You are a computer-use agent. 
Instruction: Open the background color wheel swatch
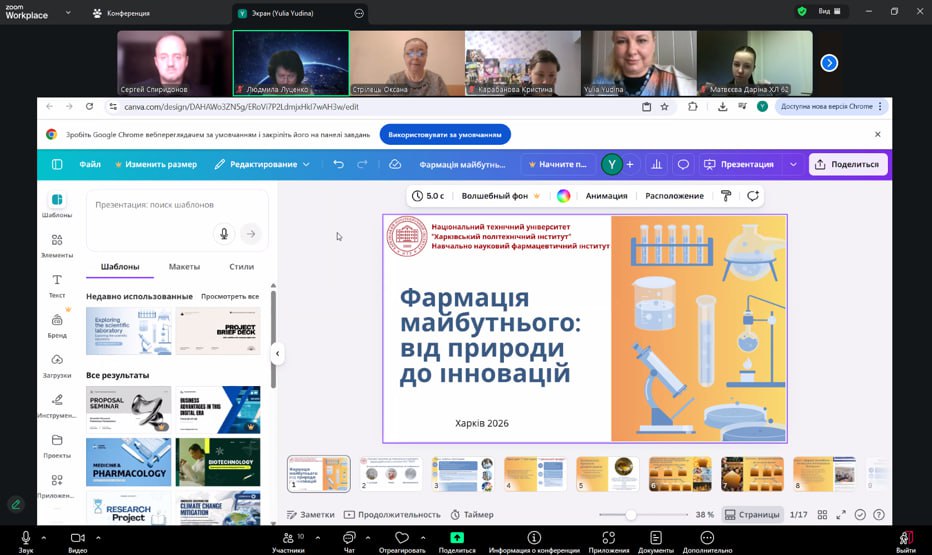coord(564,196)
